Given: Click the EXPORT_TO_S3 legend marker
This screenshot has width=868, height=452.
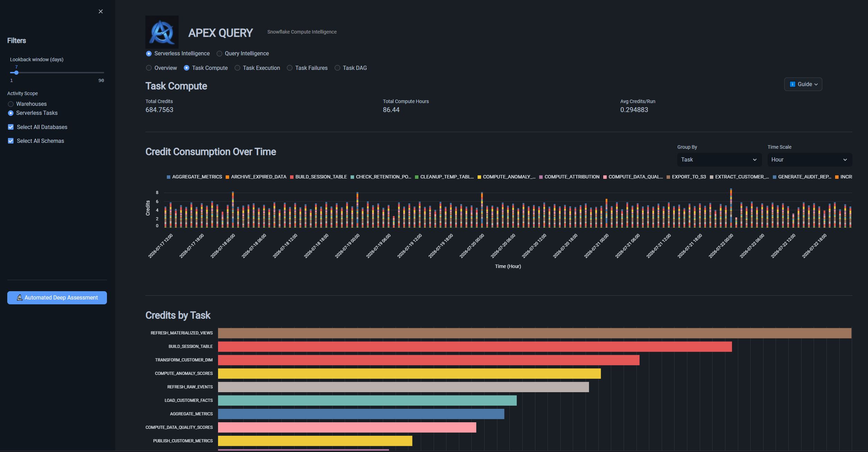Looking at the screenshot, I should pyautogui.click(x=668, y=177).
